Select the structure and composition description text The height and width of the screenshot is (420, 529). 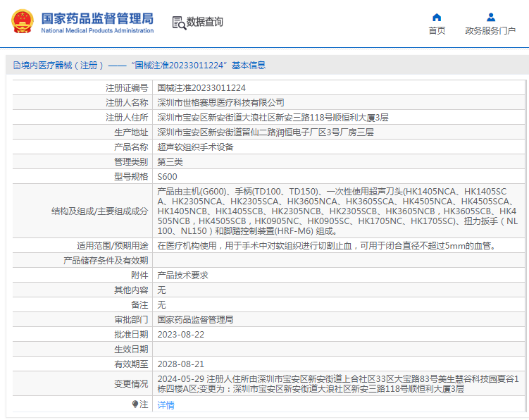pos(337,211)
